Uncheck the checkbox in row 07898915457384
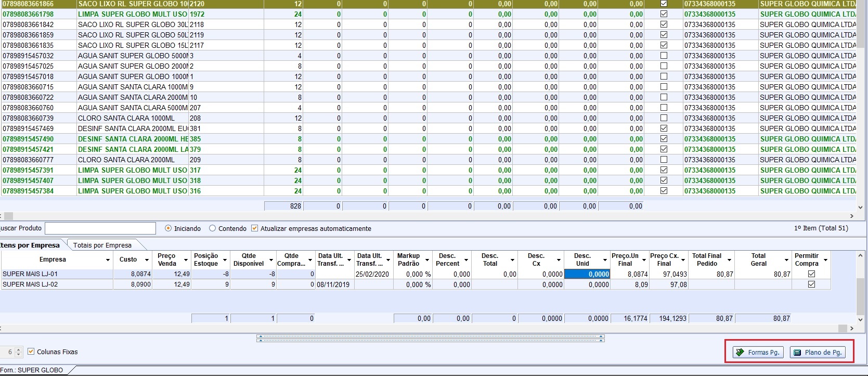Image resolution: width=868 pixels, height=376 pixels. click(x=664, y=191)
